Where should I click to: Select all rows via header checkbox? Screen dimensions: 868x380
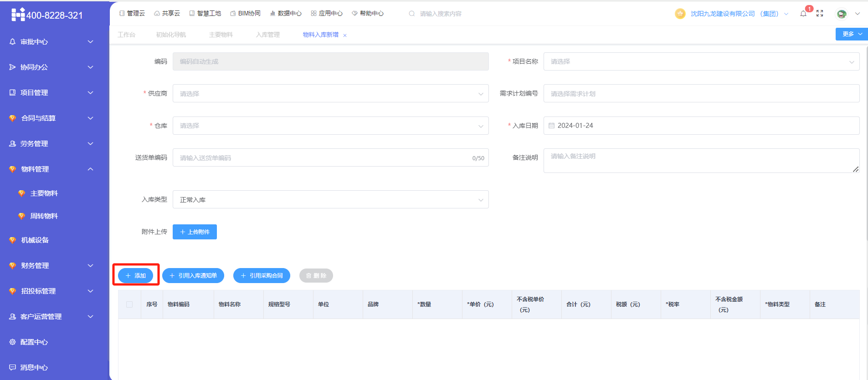[129, 304]
